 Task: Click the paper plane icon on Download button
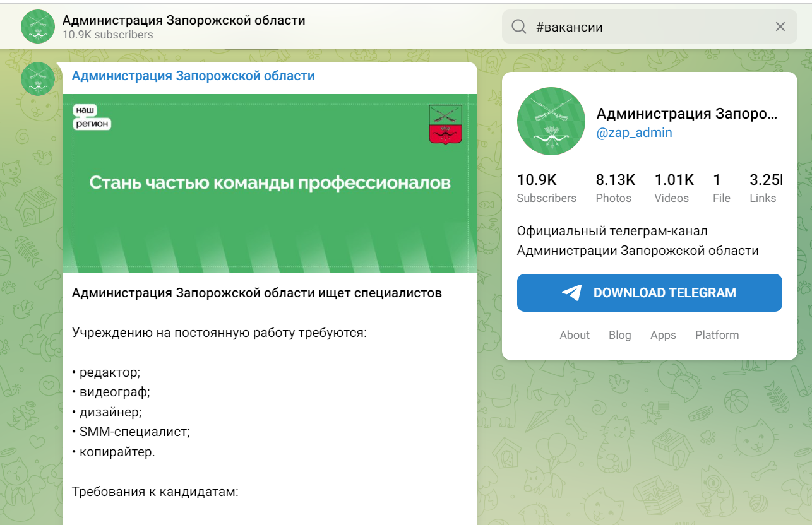point(571,293)
